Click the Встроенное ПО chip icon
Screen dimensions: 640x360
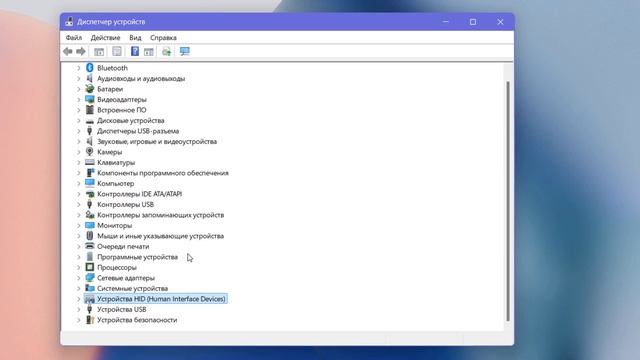click(x=90, y=110)
